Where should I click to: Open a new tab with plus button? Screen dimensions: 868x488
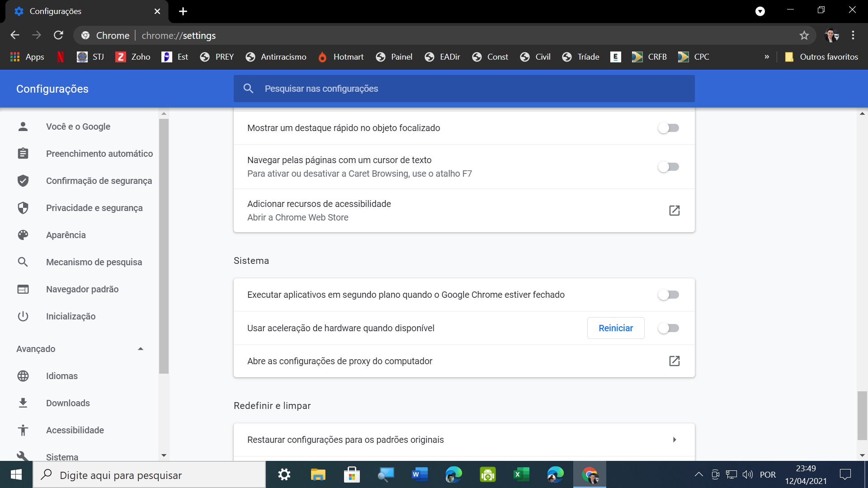click(x=183, y=11)
